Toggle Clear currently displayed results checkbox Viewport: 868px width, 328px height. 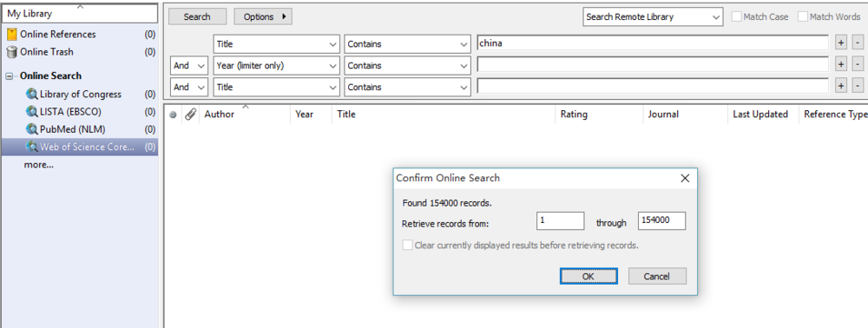click(x=407, y=245)
